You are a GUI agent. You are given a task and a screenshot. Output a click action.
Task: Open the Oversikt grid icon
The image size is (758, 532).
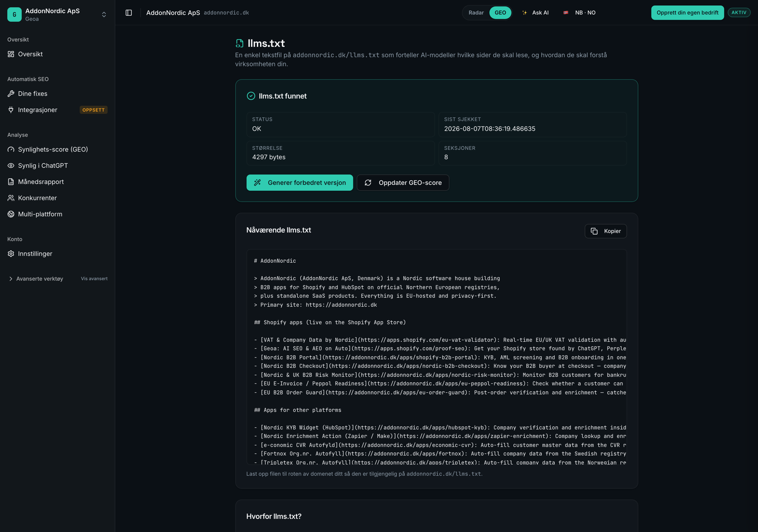tap(11, 54)
